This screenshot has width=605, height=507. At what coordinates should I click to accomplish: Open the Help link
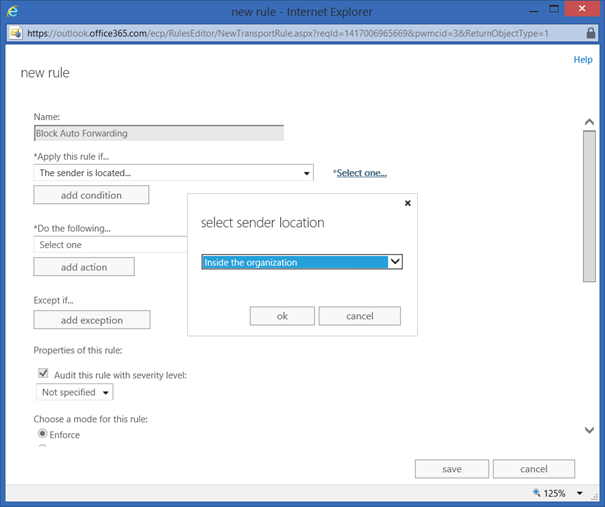coord(582,60)
